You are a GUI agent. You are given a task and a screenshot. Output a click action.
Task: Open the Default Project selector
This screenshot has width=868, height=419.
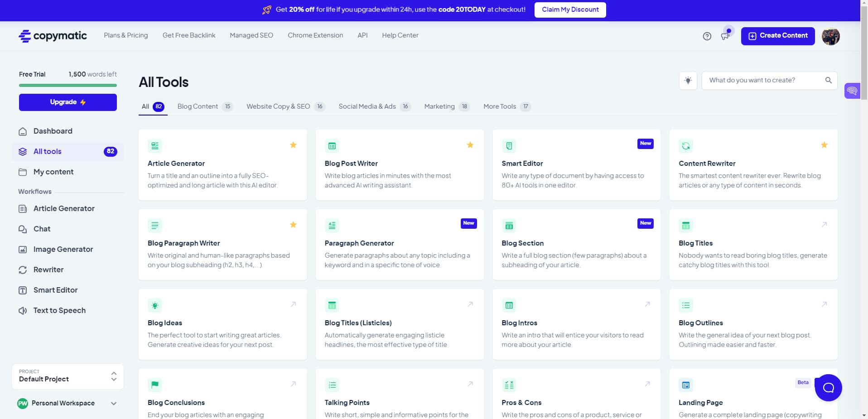(68, 376)
